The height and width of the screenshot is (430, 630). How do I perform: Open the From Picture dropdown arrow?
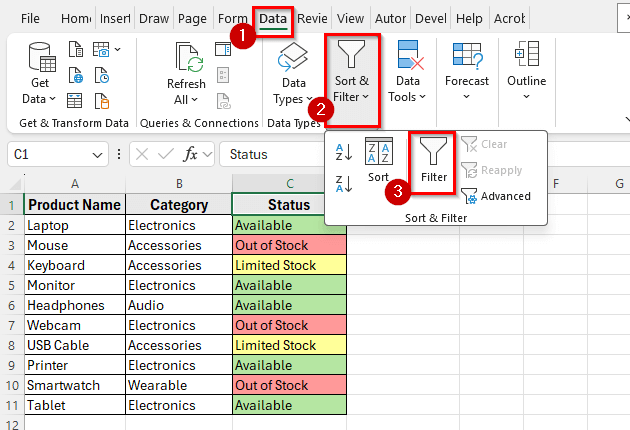coord(117,49)
